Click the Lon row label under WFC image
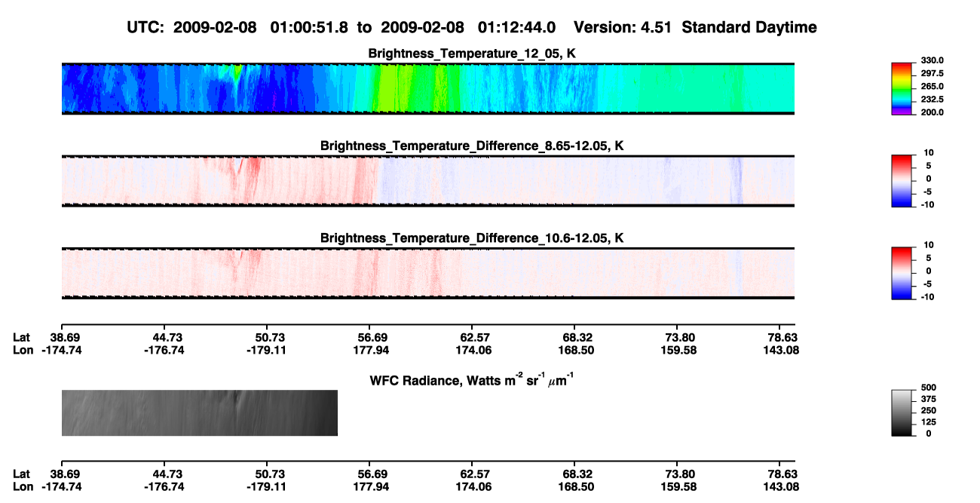 [23, 487]
